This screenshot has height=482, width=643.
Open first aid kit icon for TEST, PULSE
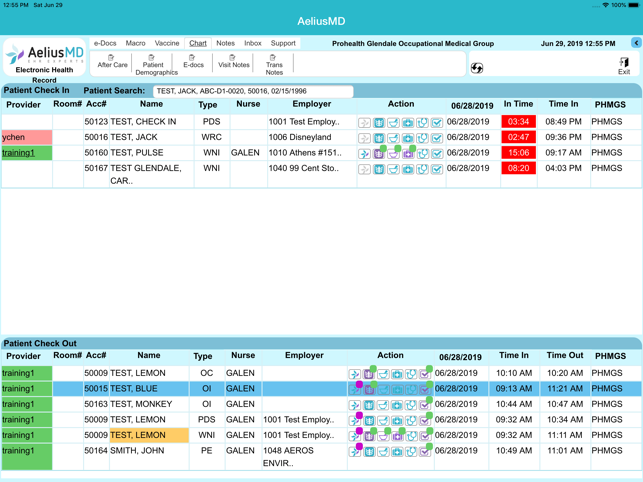pos(407,154)
